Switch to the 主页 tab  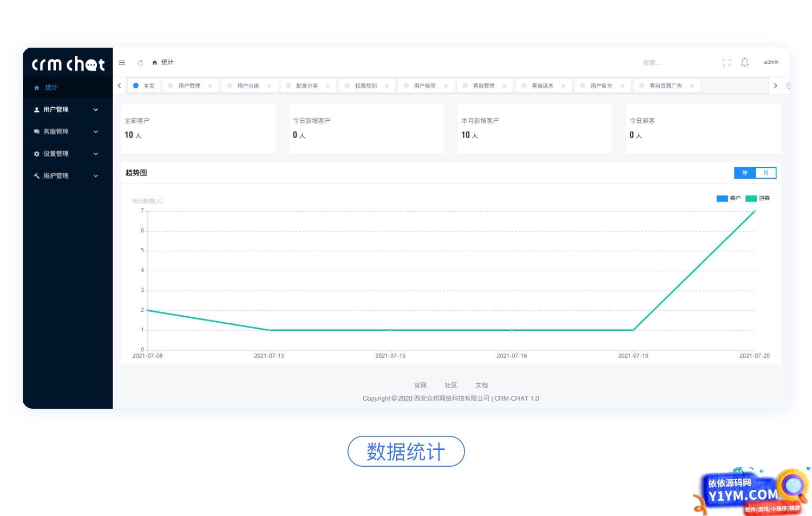pos(143,86)
